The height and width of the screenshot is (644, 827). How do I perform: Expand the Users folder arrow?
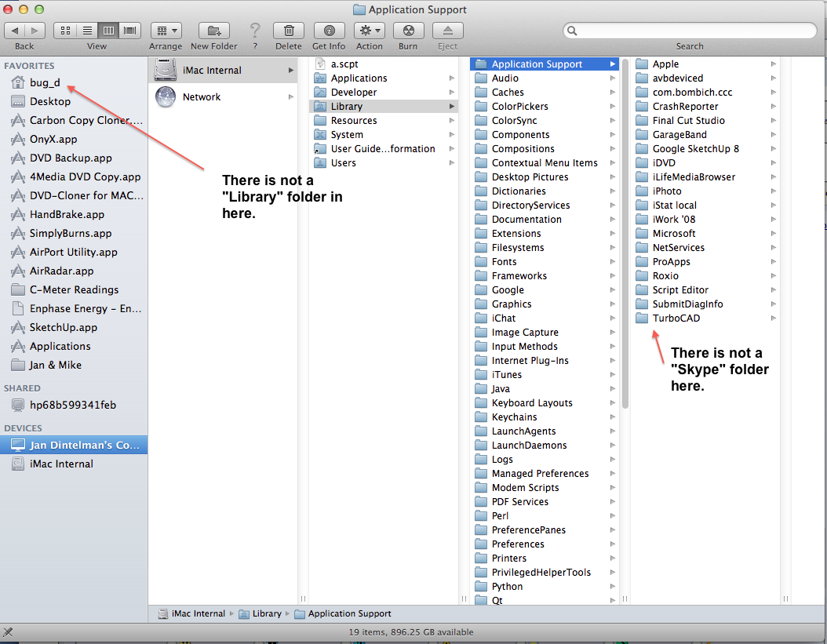452,163
